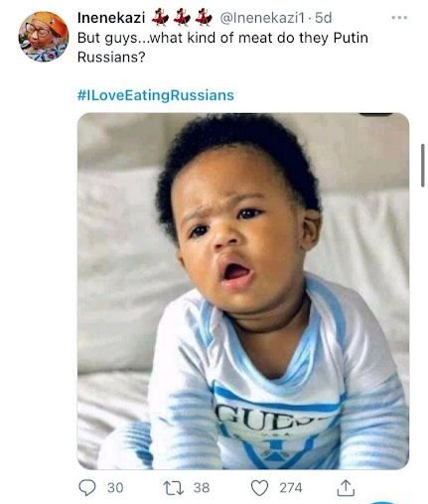Click the dark pill badge atop the photo
Viewport: 428px width, 504px height.
[x=376, y=114]
